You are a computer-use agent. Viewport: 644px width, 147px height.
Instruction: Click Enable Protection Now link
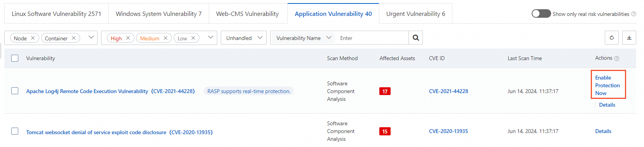pyautogui.click(x=607, y=85)
